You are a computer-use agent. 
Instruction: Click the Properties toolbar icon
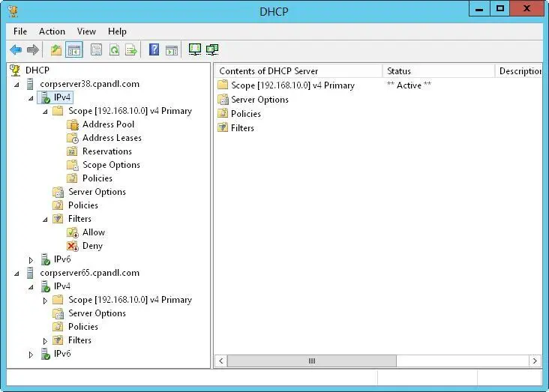click(96, 49)
